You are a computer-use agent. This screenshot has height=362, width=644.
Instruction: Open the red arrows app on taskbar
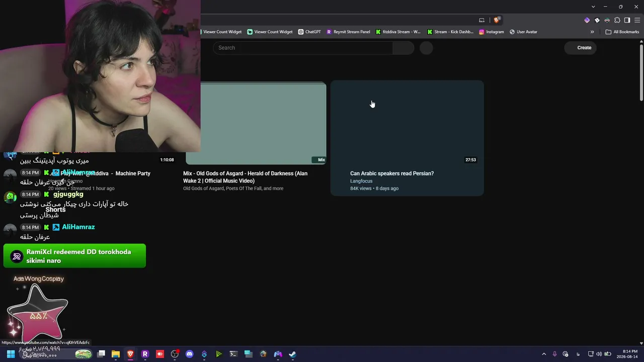[160, 354]
